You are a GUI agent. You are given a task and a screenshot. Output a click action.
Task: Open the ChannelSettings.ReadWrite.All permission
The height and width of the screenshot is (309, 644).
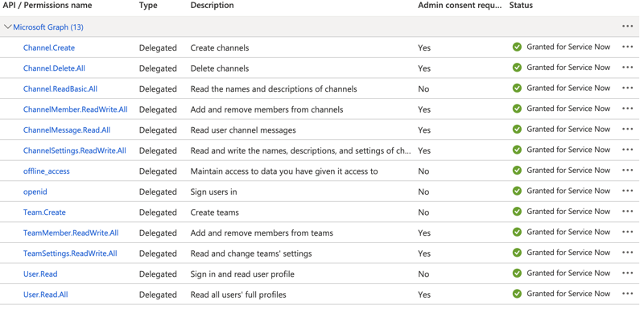74,150
